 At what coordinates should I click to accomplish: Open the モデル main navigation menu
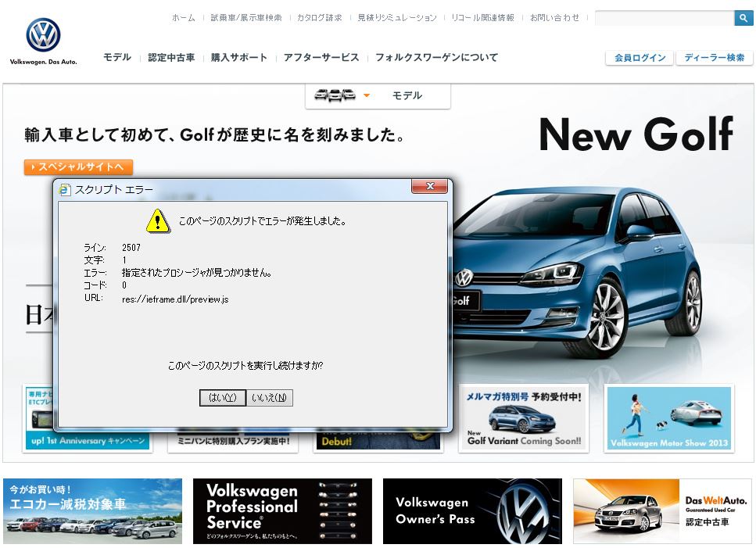117,57
